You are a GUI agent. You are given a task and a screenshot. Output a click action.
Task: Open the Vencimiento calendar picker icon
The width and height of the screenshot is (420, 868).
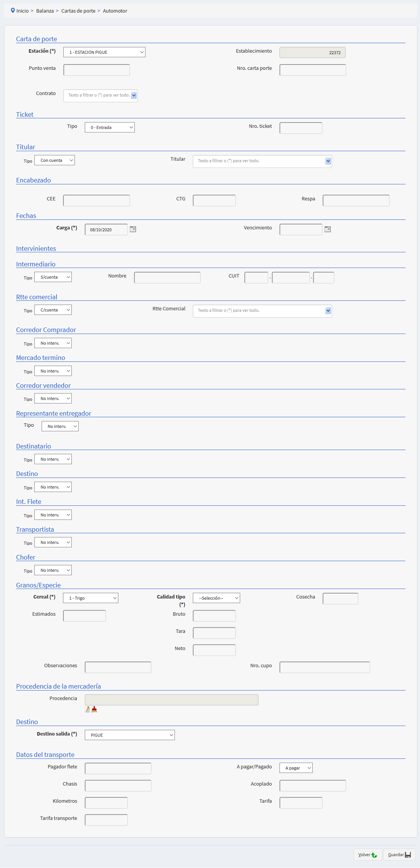328,229
